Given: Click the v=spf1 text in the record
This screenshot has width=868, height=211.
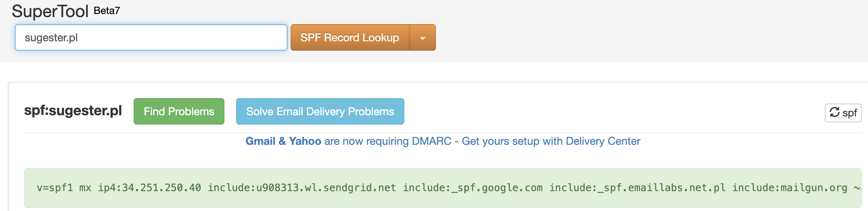Looking at the screenshot, I should tap(55, 188).
